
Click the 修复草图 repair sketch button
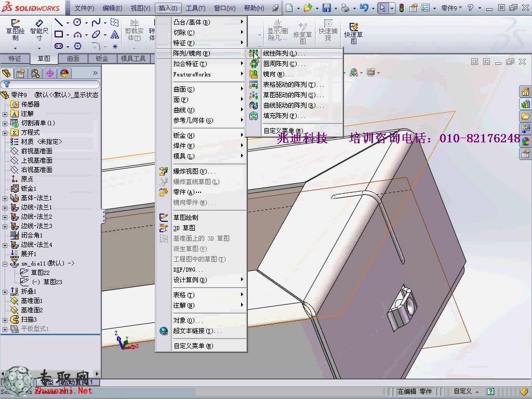(x=303, y=33)
